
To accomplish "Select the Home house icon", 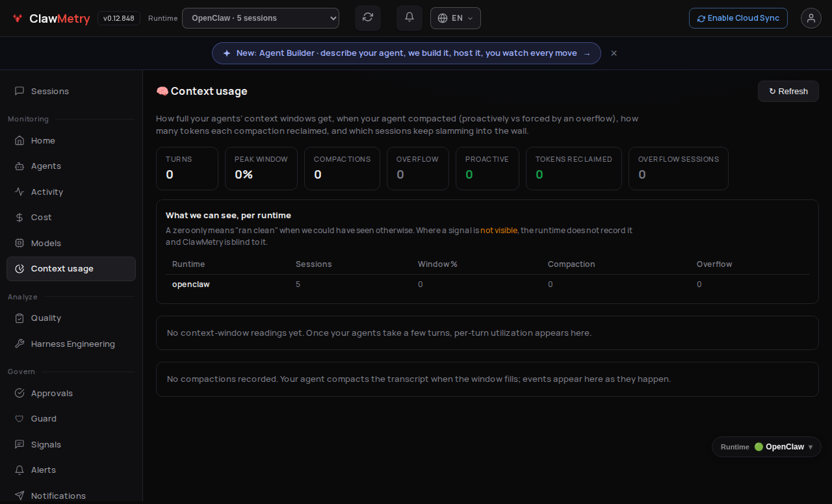I will [x=19, y=140].
